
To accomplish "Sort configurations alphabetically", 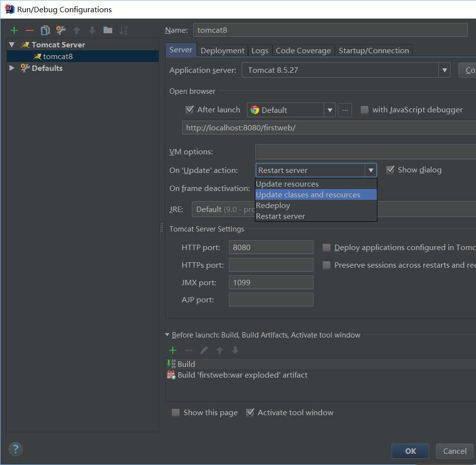I will (x=123, y=30).
